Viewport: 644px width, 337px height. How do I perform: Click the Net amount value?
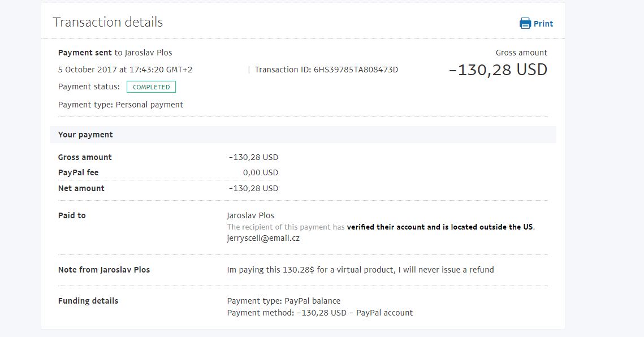coord(253,188)
